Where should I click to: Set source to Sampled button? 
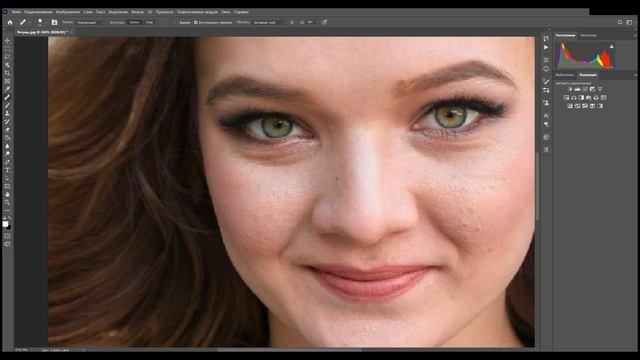(134, 22)
